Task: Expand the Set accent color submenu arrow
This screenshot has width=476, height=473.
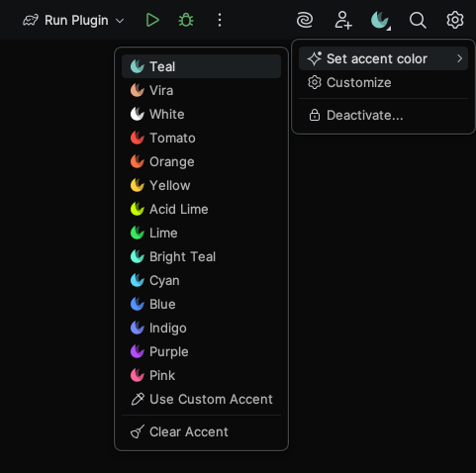Action: click(459, 58)
